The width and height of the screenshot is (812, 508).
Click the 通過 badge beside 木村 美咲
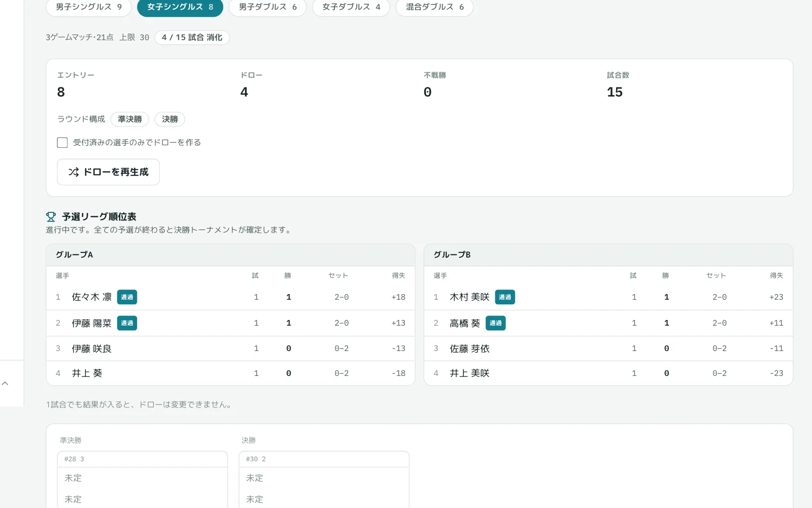[505, 297]
